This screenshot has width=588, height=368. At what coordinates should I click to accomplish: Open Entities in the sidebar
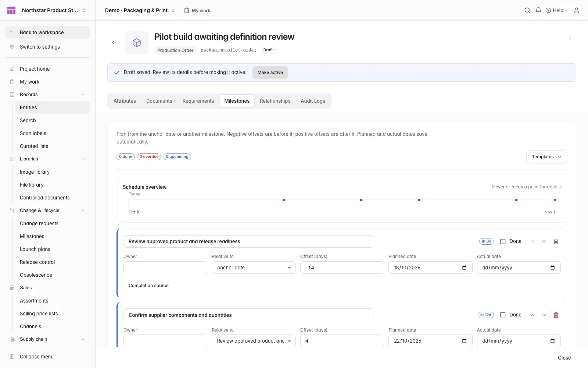point(53,107)
